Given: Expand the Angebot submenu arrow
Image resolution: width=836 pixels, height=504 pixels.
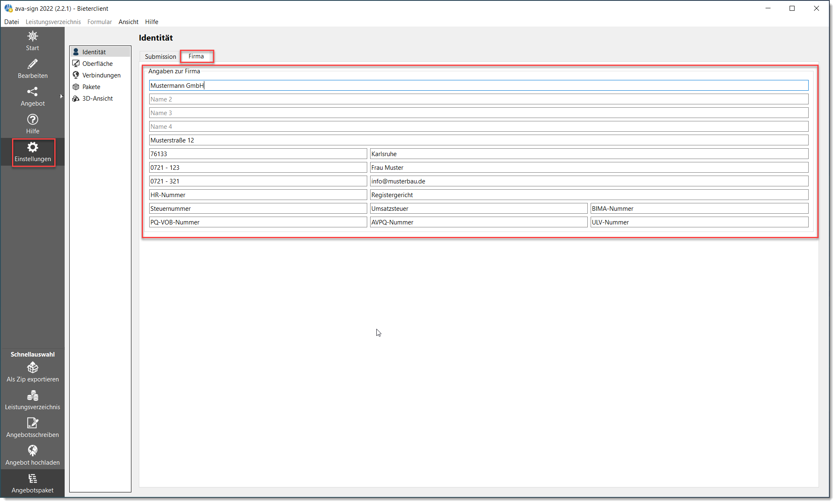Looking at the screenshot, I should point(61,96).
